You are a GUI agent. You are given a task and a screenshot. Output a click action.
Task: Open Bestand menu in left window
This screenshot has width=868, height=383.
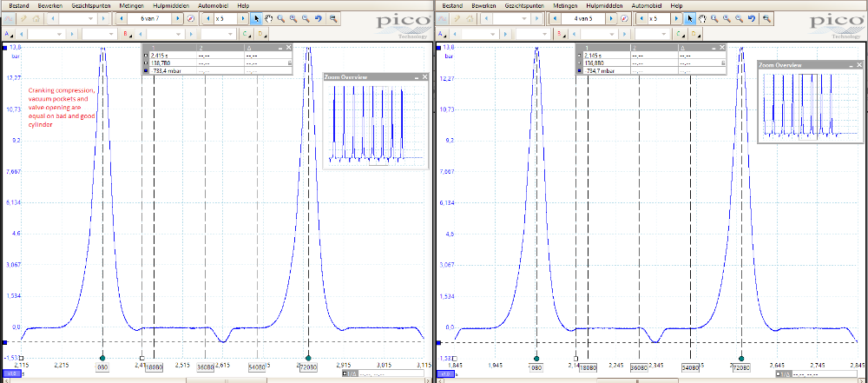18,5
